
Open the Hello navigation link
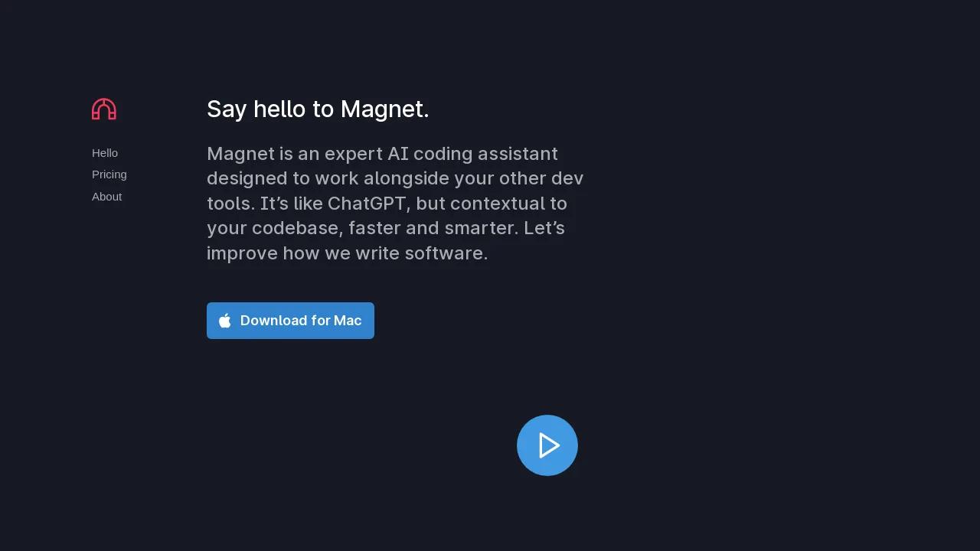(x=105, y=153)
